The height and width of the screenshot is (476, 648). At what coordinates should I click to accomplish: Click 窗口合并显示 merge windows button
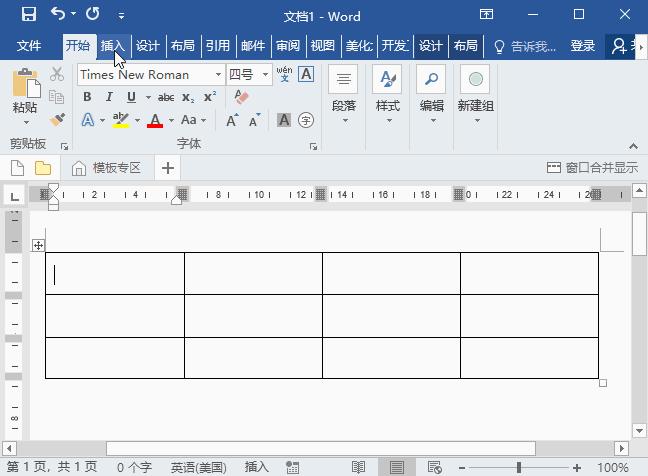point(592,168)
